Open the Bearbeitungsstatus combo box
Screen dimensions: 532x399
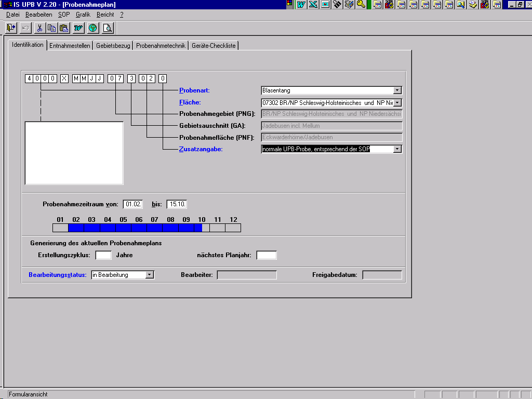(x=150, y=275)
